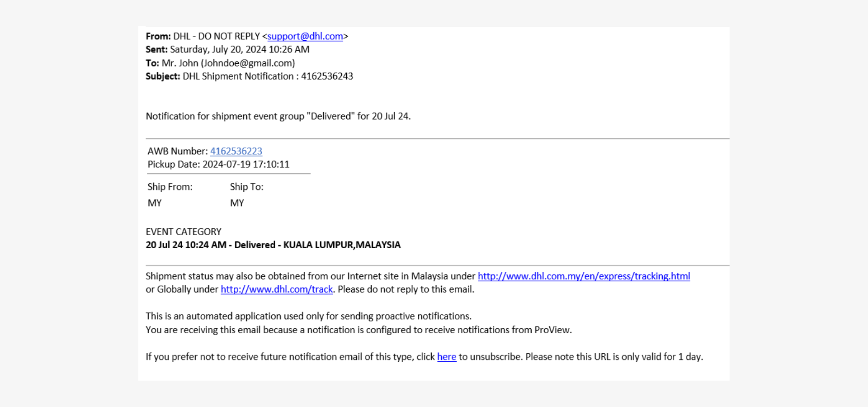Click the 'MY' value under Ship To

tap(237, 203)
